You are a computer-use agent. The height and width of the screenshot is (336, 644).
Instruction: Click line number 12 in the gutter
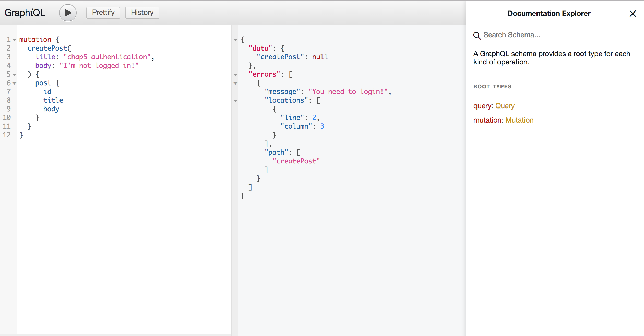pos(7,135)
